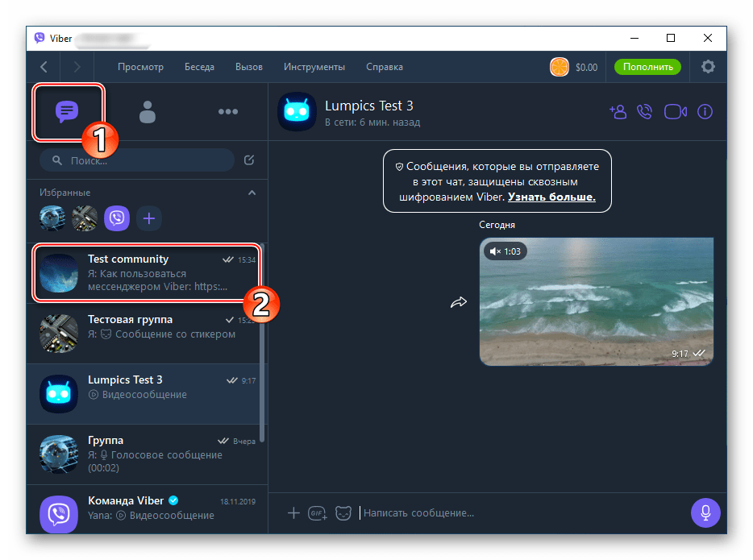This screenshot has height=560, width=753.
Task: Click the Вчера label on Группа chat
Action: click(x=244, y=441)
